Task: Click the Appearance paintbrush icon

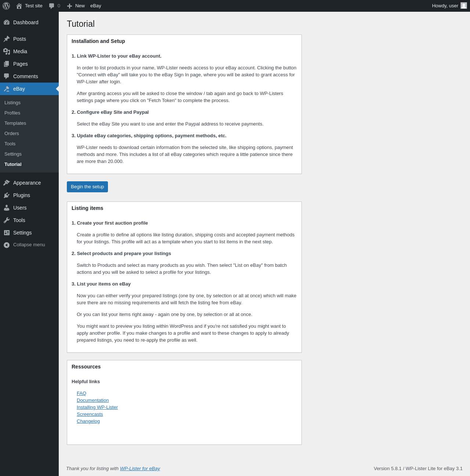Action: pos(7,183)
